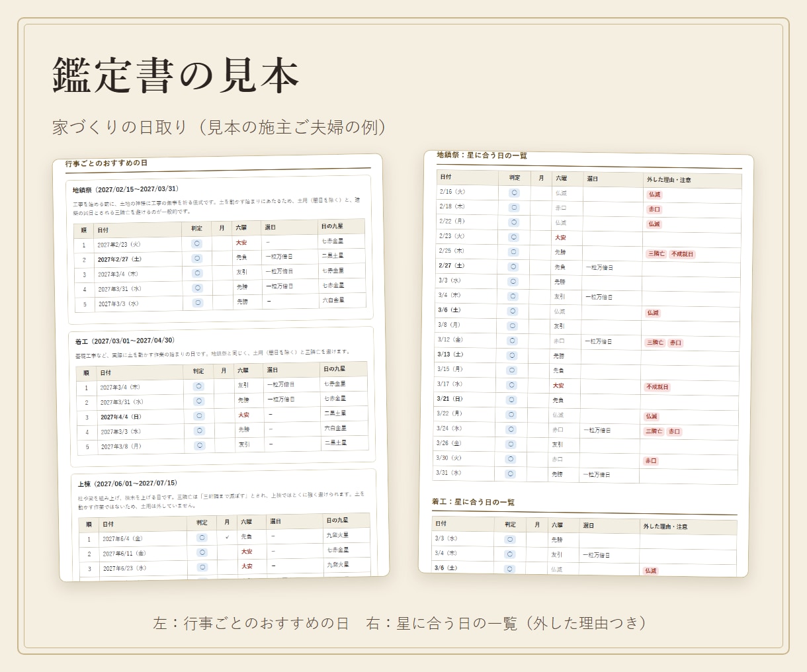Click the ○ mark for 2027年6/23(水)
Screen dimensions: 807x672
pyautogui.click(x=202, y=567)
